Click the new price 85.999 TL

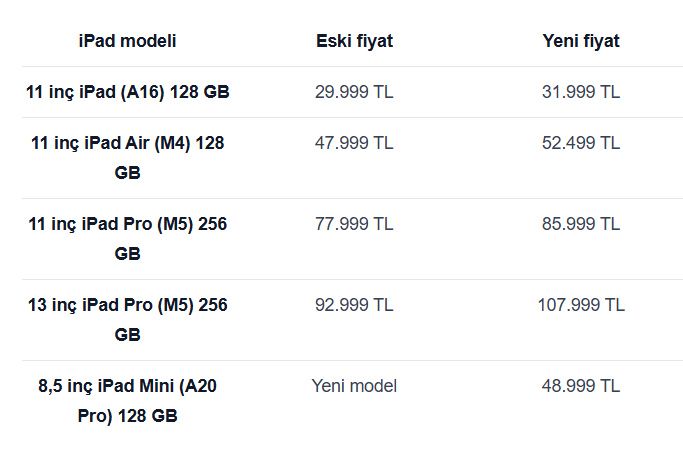[x=581, y=224]
